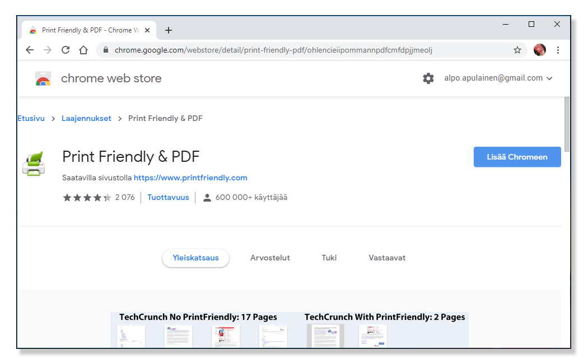Reload the page with the refresh icon
The image size is (588, 364).
(65, 50)
